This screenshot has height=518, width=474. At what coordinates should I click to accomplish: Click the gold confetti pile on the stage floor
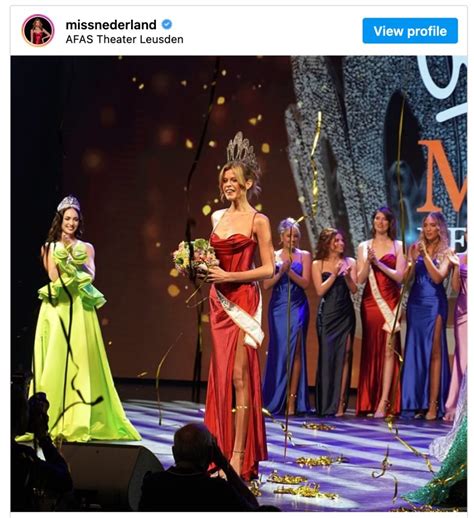point(317,461)
